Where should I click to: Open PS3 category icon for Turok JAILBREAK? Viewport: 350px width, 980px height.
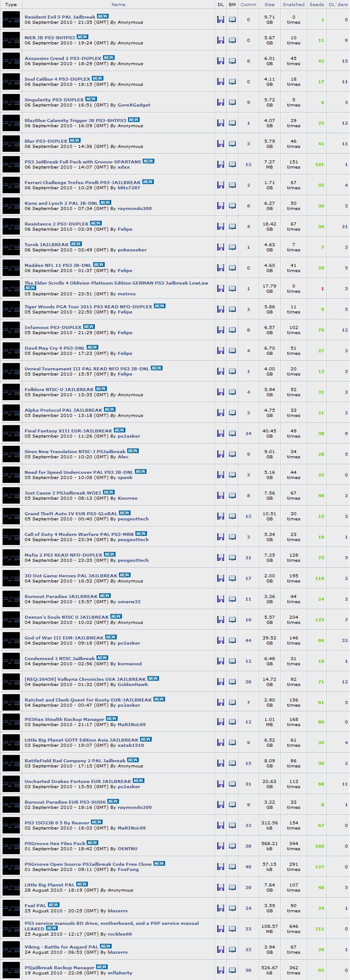point(11,247)
